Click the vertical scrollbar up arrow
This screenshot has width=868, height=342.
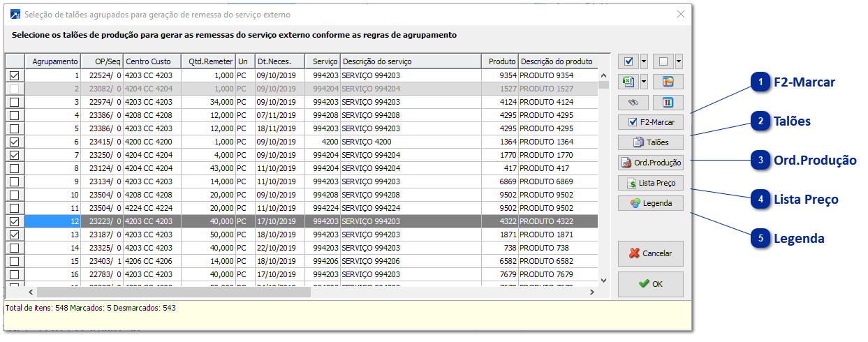[604, 74]
